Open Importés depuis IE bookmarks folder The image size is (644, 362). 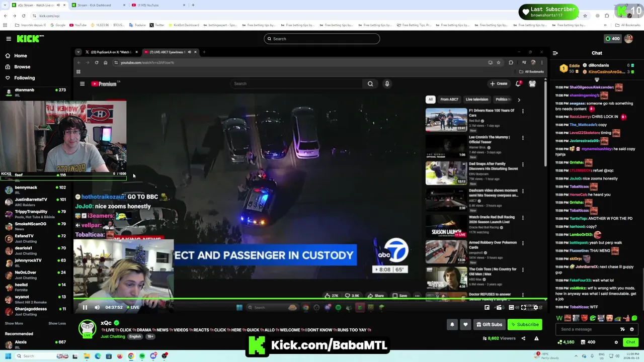coord(31,25)
